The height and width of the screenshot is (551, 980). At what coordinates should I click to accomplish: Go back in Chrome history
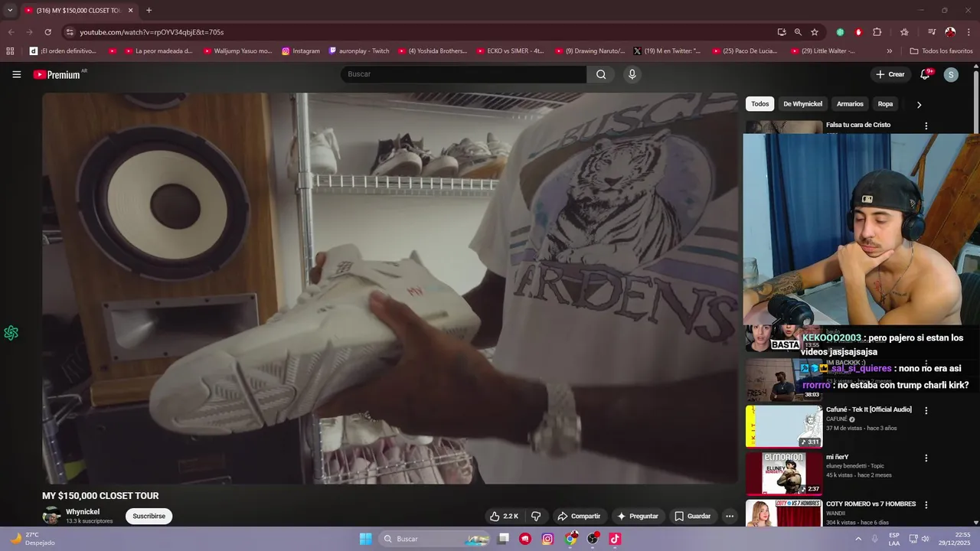pos(11,32)
